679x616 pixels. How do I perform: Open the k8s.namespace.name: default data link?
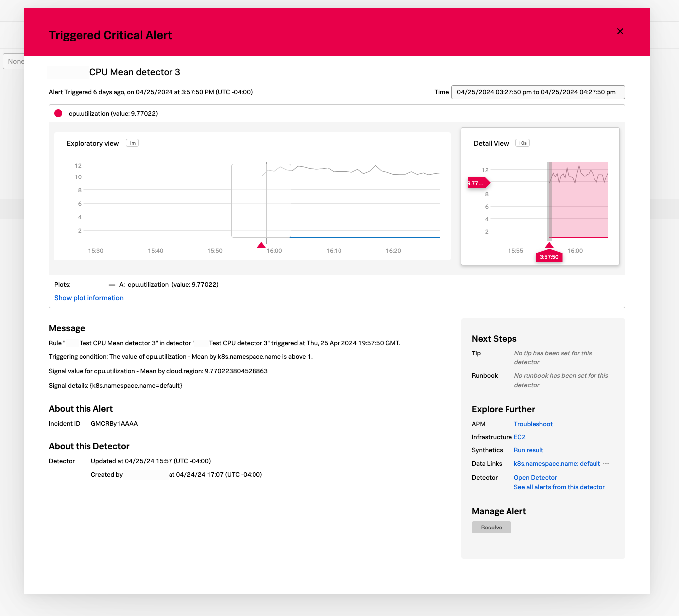pyautogui.click(x=557, y=464)
